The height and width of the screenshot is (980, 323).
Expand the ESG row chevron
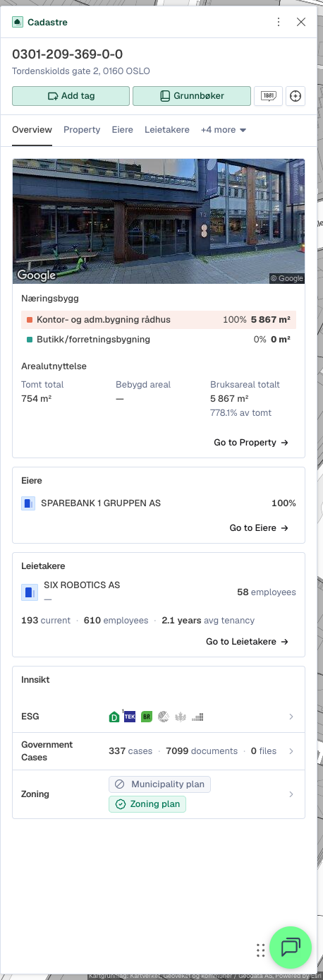291,717
